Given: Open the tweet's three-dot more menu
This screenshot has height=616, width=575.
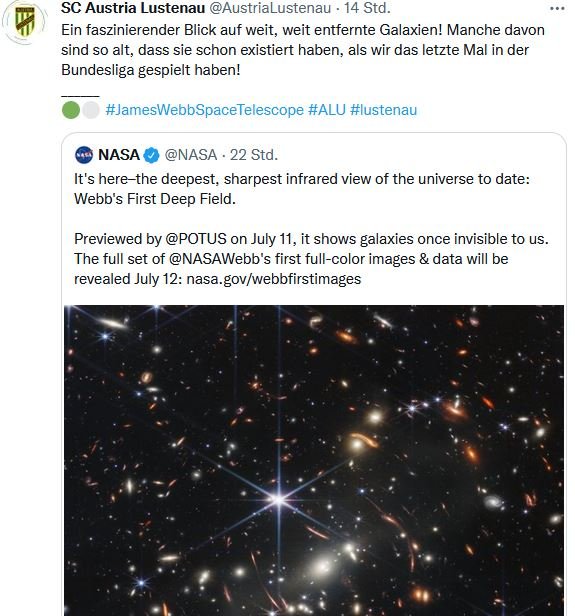Looking at the screenshot, I should click(557, 8).
